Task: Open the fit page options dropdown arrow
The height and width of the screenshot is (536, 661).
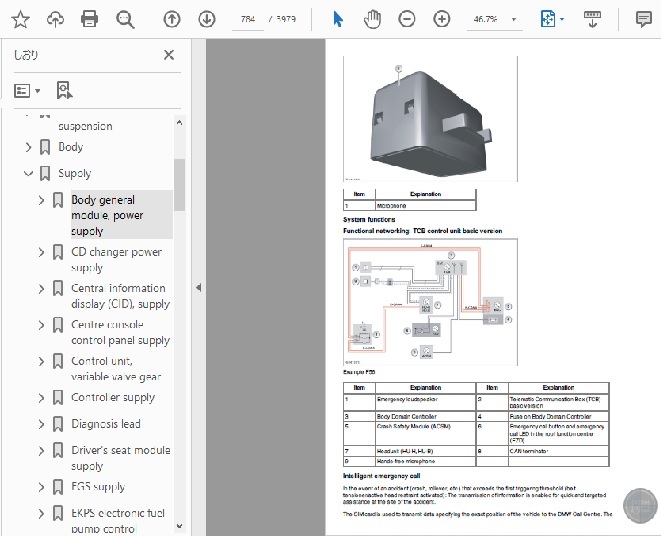Action: pyautogui.click(x=562, y=19)
